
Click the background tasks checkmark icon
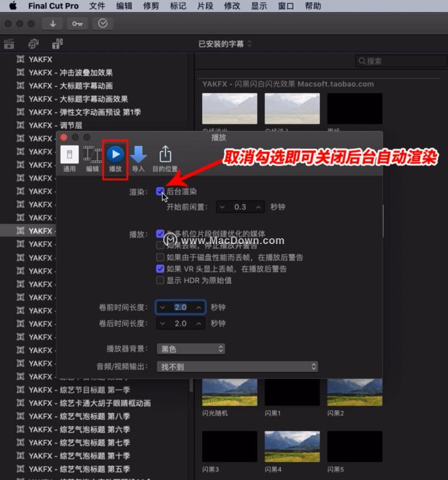pyautogui.click(x=103, y=24)
